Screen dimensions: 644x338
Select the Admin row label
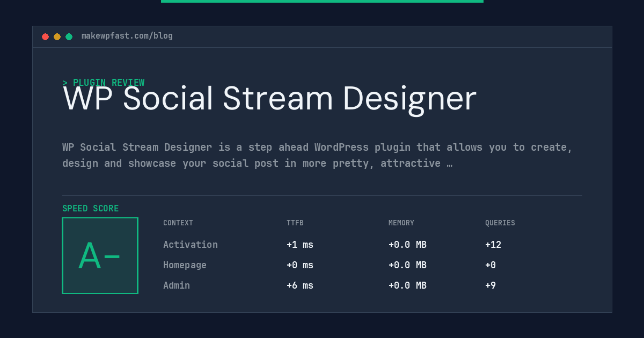point(177,285)
